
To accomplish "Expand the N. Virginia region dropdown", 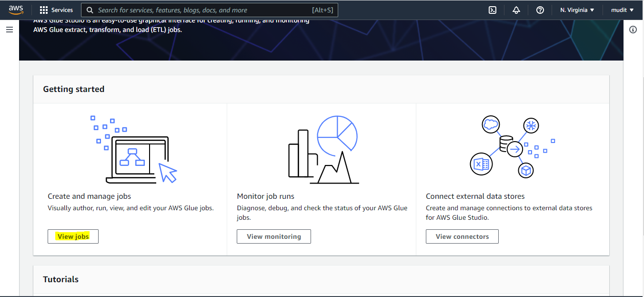I will (x=577, y=10).
